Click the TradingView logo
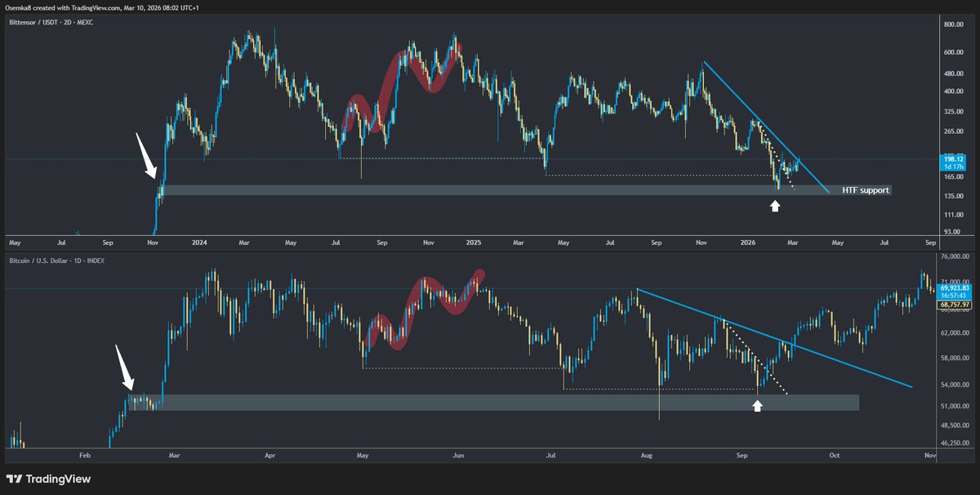The image size is (980, 495). (x=49, y=479)
